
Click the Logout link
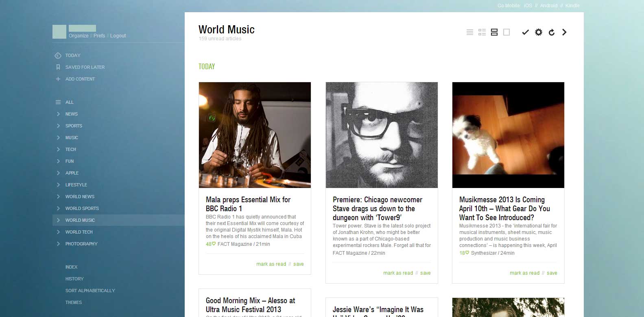point(118,36)
